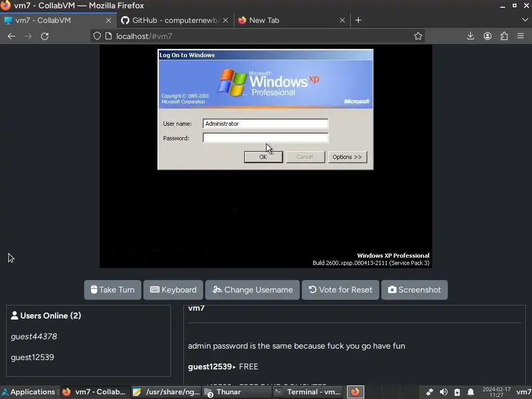Open a new tab with the plus icon

358,20
